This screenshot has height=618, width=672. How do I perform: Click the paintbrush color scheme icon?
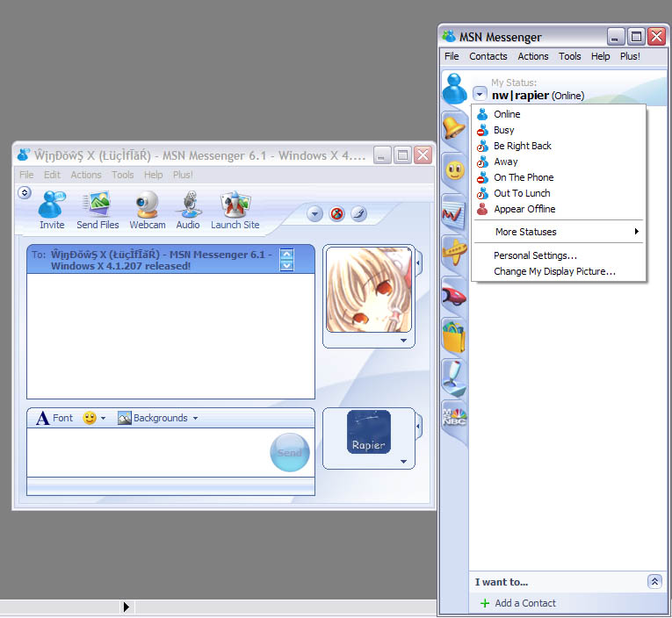click(358, 213)
